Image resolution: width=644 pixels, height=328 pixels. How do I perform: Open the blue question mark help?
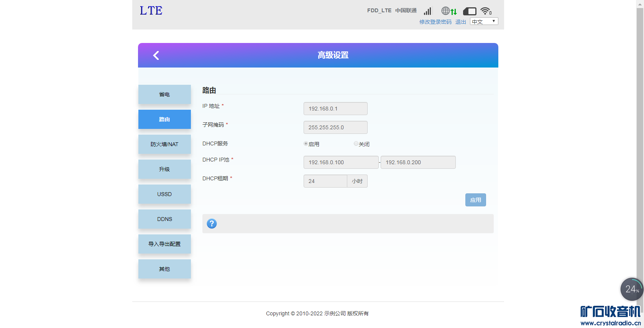[x=212, y=224]
